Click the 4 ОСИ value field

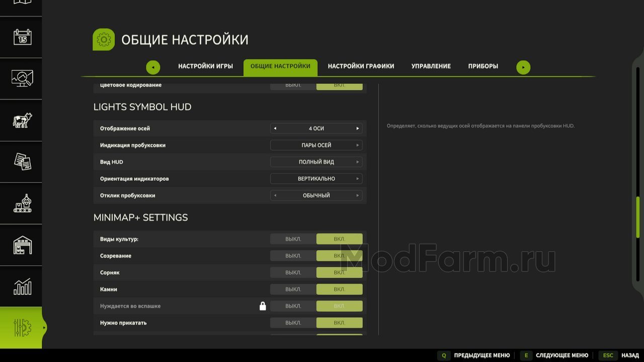point(316,129)
